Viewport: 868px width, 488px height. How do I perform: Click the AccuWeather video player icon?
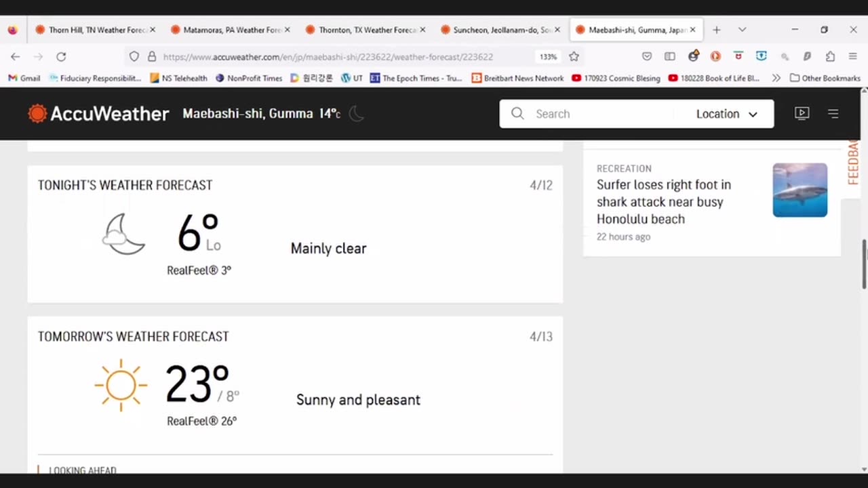(802, 114)
